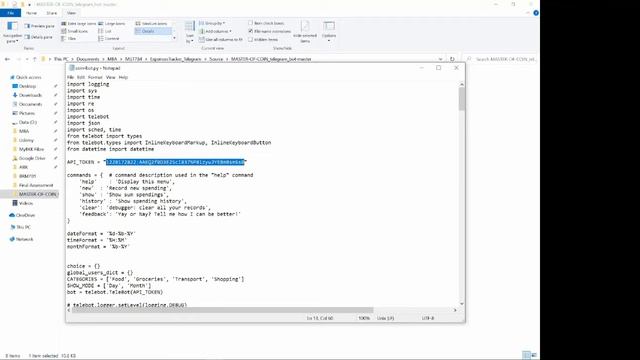Screen dimensions: 640x360
Task: Choose Medium icons layout
Action: tap(151, 24)
